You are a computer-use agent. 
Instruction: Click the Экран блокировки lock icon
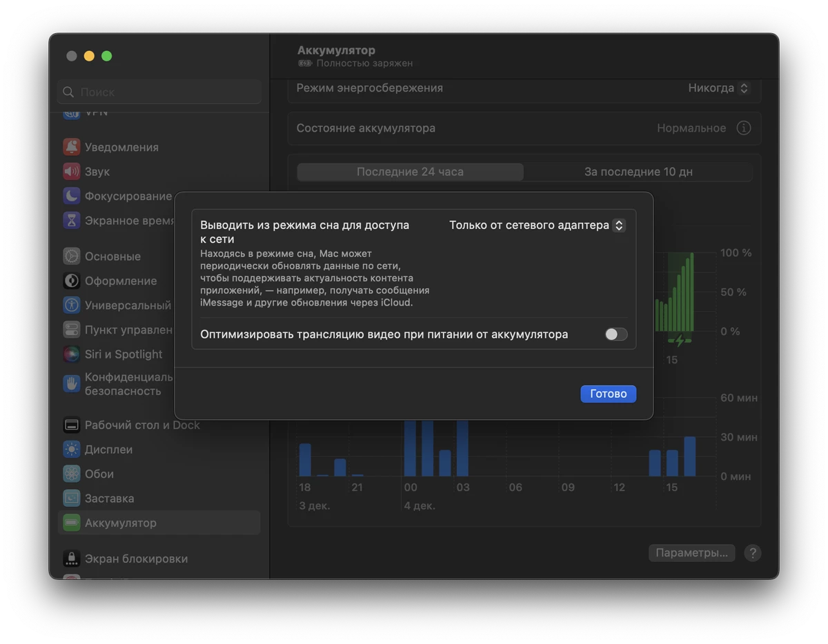[x=72, y=559]
